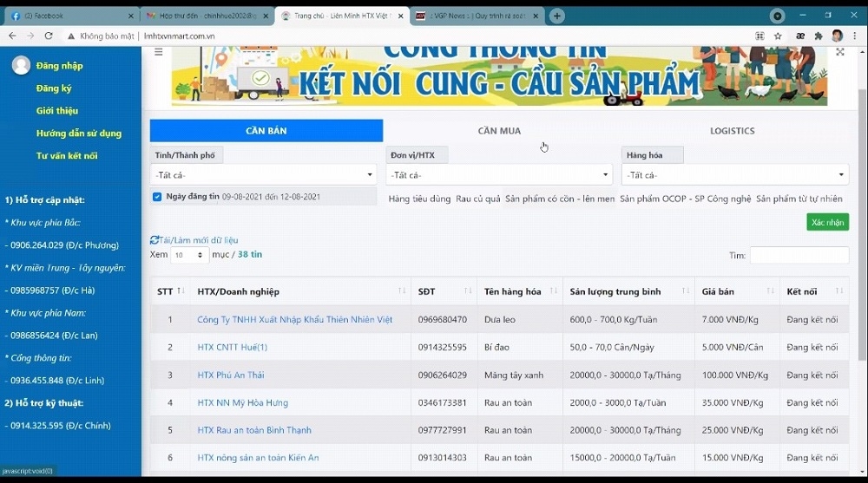Sort by Kết nối column arrows
The height and width of the screenshot is (483, 868).
tap(839, 291)
